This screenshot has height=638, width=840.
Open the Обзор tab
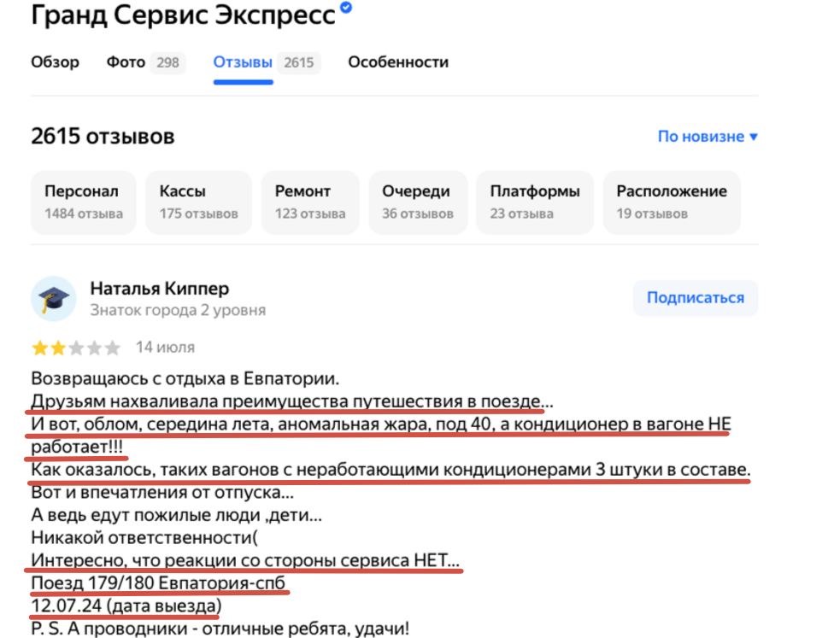point(55,62)
